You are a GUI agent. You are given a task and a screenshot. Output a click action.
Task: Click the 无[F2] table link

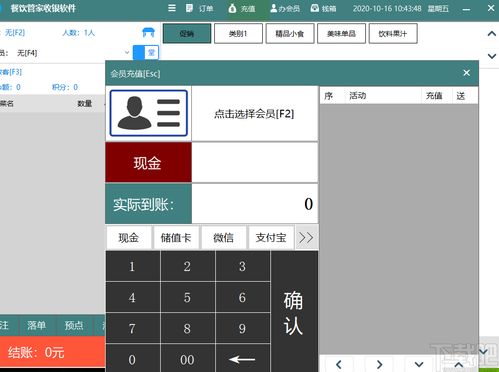pyautogui.click(x=15, y=32)
